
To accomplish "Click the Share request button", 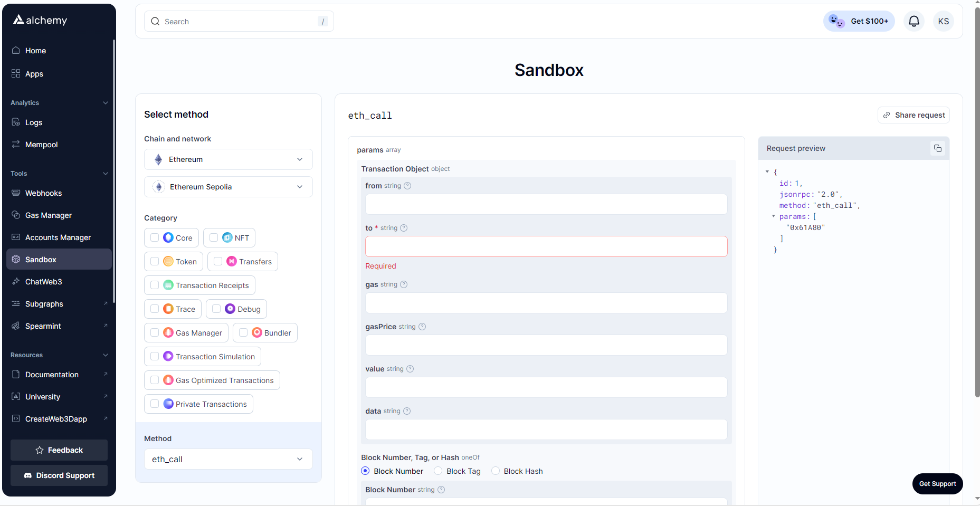I will [x=914, y=115].
